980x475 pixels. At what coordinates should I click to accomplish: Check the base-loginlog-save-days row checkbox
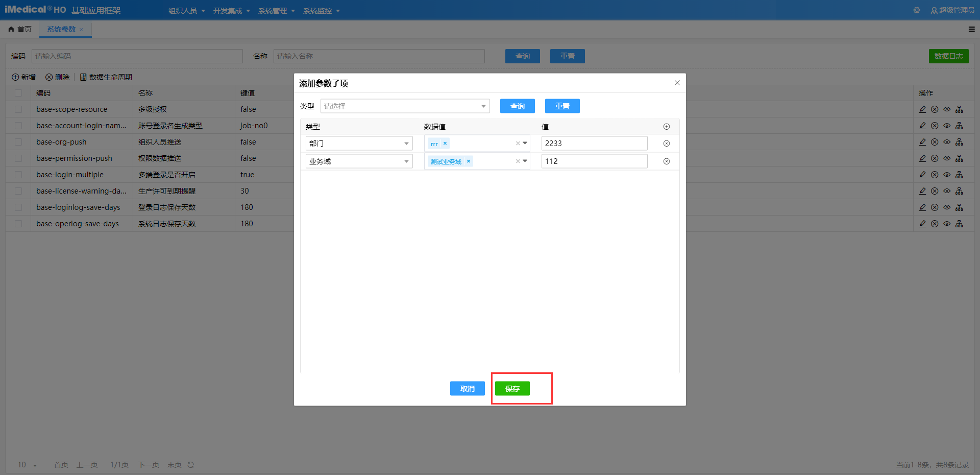pyautogui.click(x=18, y=207)
